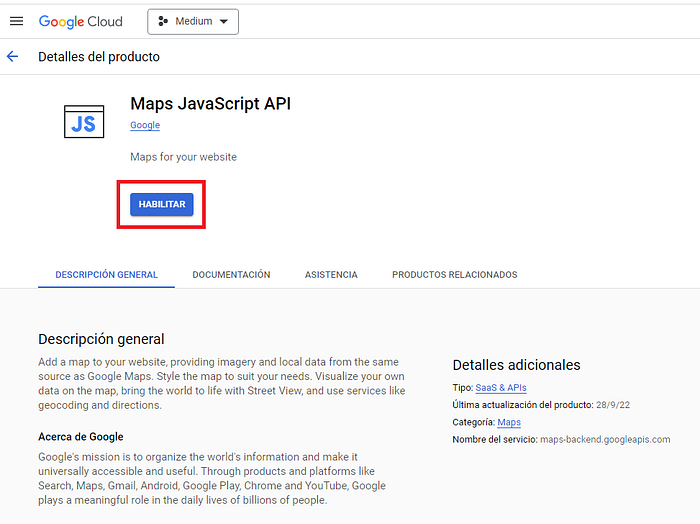700x524 pixels.
Task: Open the Google publisher link
Action: (x=145, y=125)
